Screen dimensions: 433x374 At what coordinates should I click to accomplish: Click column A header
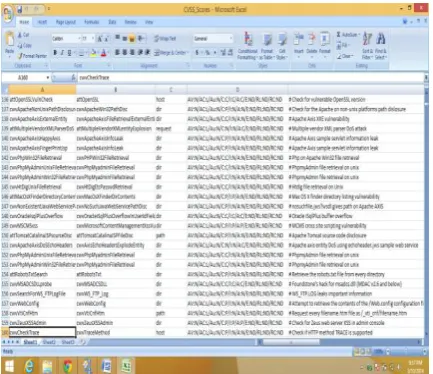[42, 90]
